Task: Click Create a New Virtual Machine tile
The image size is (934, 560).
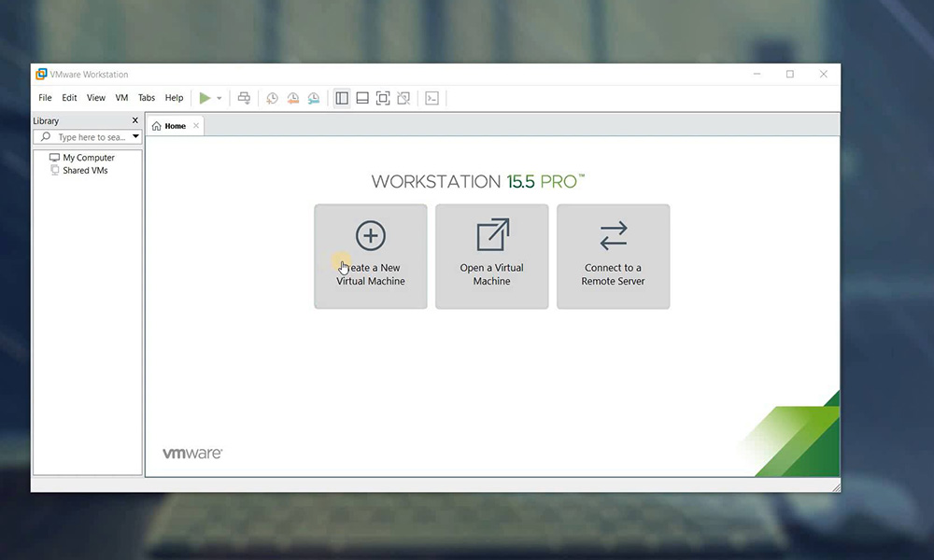Action: (x=371, y=257)
